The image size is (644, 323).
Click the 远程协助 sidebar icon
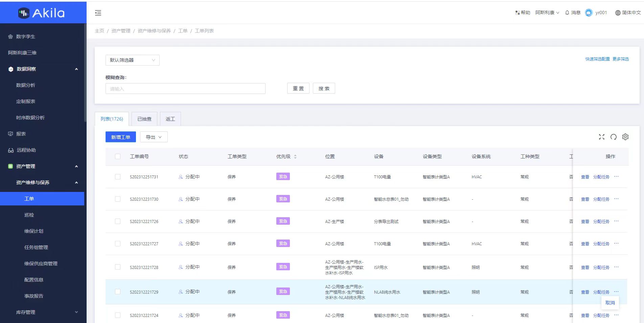tap(11, 150)
